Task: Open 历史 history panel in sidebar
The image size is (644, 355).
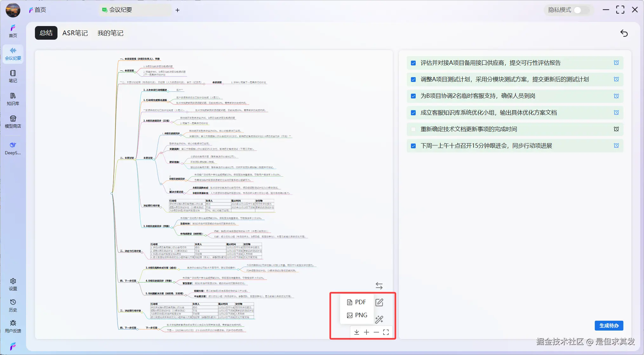Action: (13, 305)
